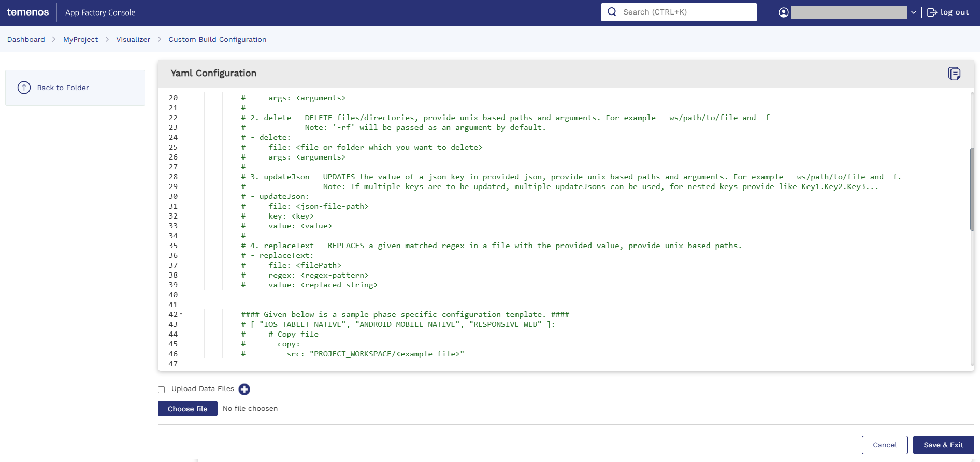The image size is (980, 462).
Task: Click the log out link text
Action: coord(955,12)
